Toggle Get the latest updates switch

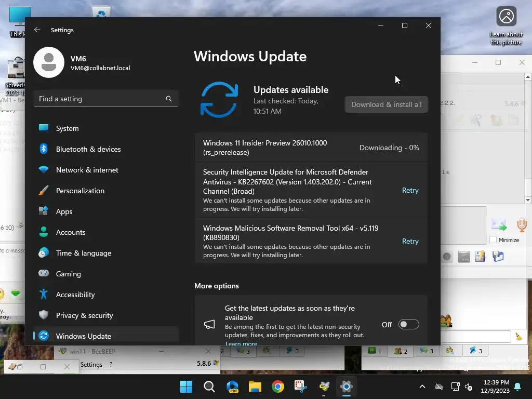[408, 324]
